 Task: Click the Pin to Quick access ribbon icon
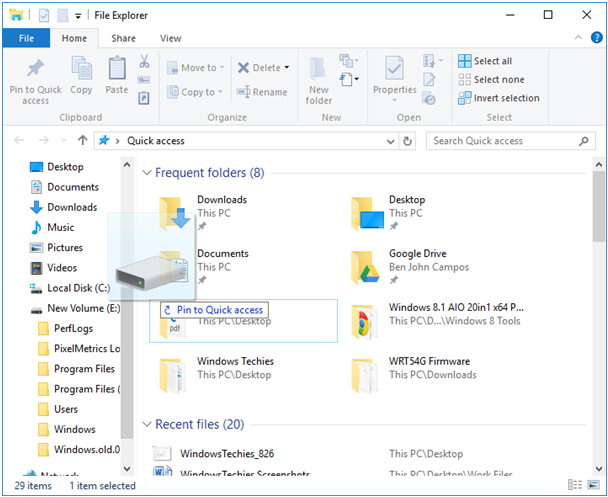click(35, 69)
